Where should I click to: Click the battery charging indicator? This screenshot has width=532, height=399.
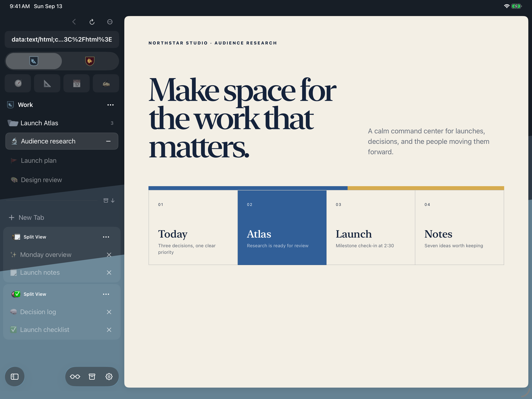(x=516, y=6)
